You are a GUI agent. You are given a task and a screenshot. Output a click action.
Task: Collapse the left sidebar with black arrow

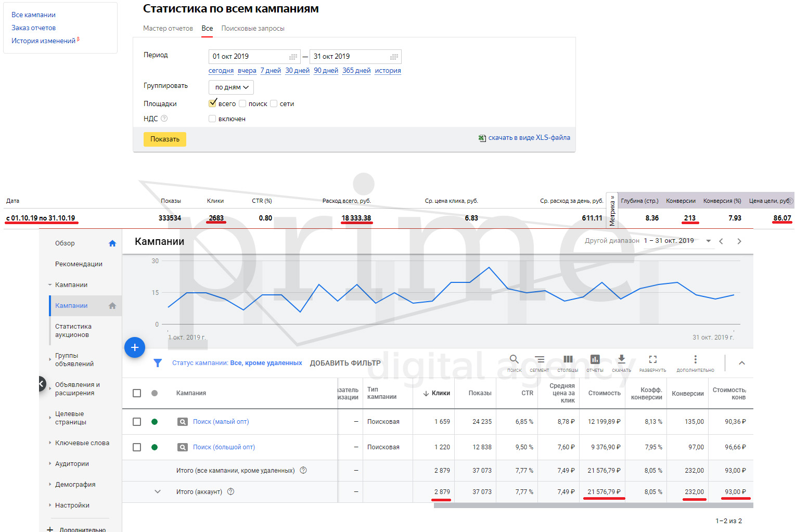pyautogui.click(x=42, y=384)
